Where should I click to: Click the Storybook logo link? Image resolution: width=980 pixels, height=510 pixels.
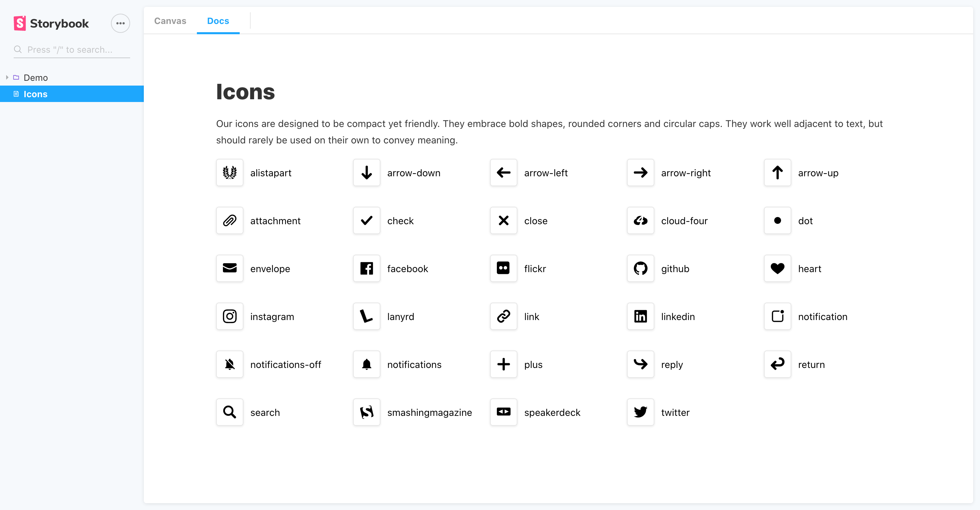pyautogui.click(x=51, y=23)
